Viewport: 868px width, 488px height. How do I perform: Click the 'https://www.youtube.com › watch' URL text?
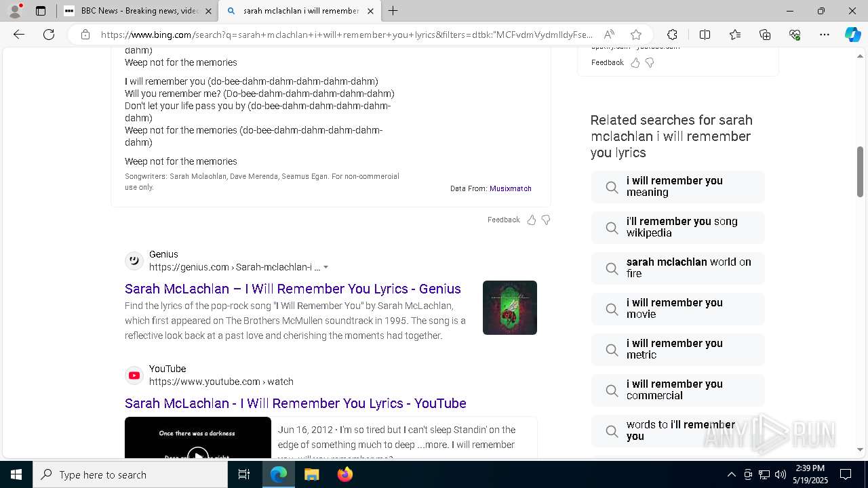click(x=221, y=382)
